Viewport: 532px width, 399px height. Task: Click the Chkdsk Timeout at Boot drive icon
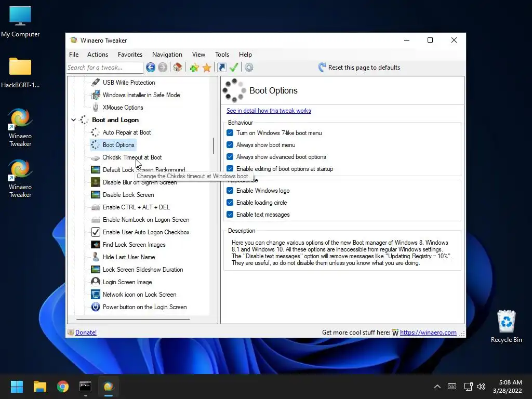click(x=96, y=158)
